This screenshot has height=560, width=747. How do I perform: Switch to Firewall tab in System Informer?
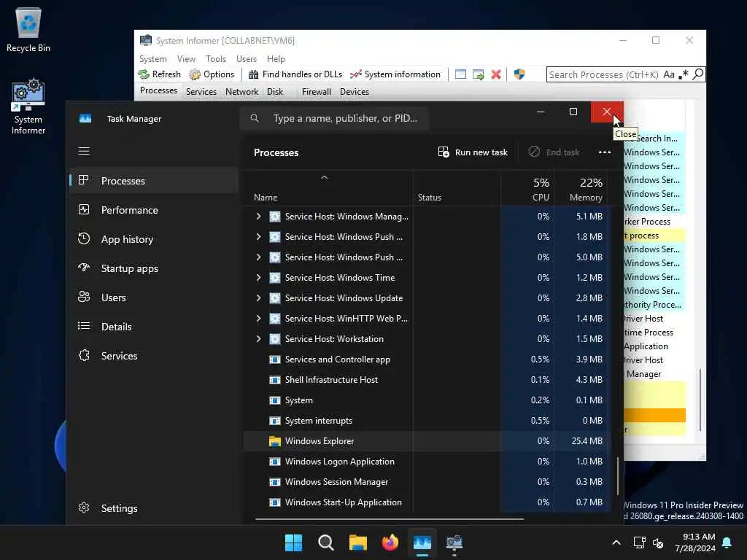pos(317,92)
